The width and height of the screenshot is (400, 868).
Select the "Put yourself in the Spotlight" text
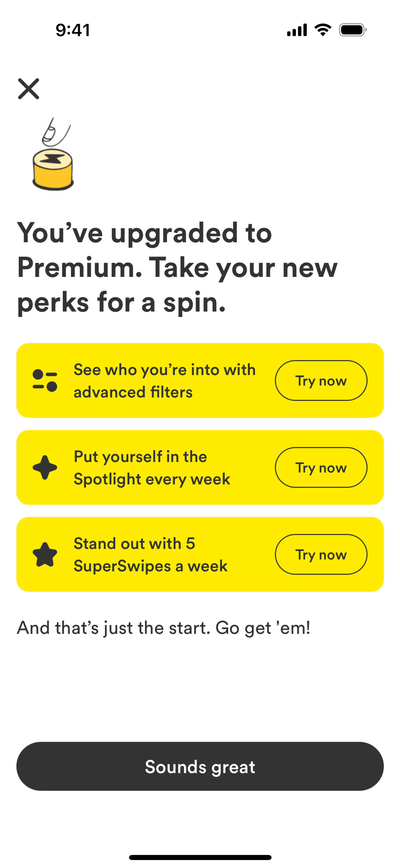coord(152,468)
